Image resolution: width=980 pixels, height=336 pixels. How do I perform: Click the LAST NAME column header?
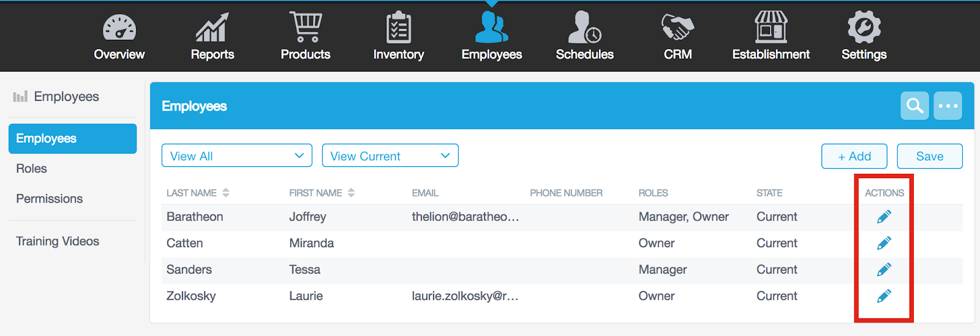click(192, 193)
